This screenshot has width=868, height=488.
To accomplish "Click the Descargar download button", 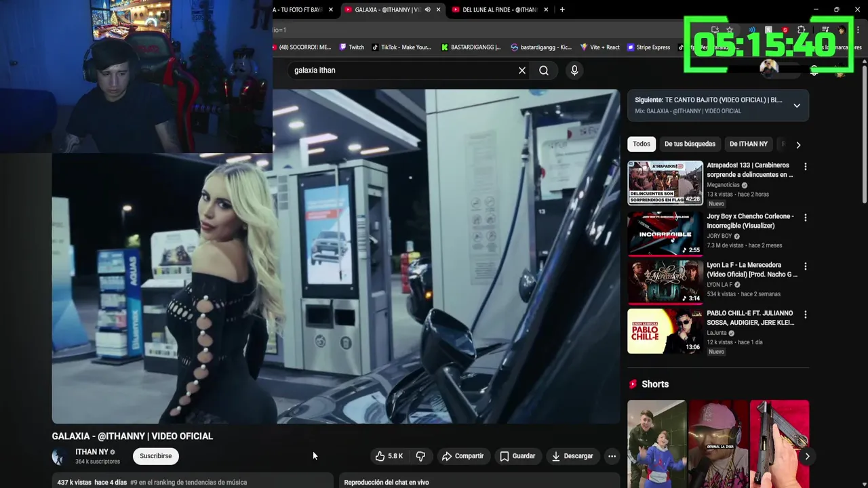I will [x=572, y=456].
